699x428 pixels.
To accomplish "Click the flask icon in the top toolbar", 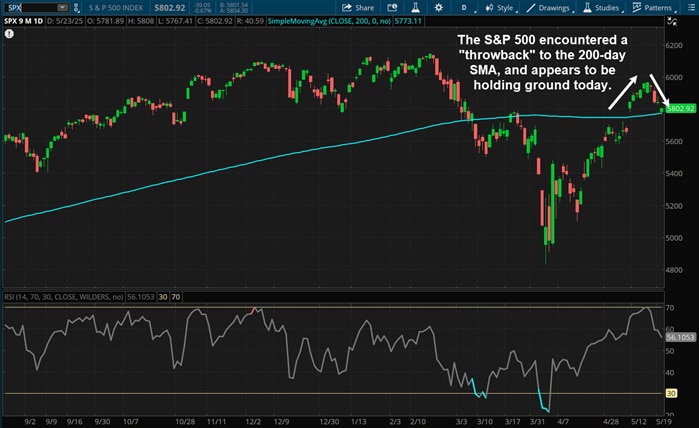I will click(x=415, y=8).
